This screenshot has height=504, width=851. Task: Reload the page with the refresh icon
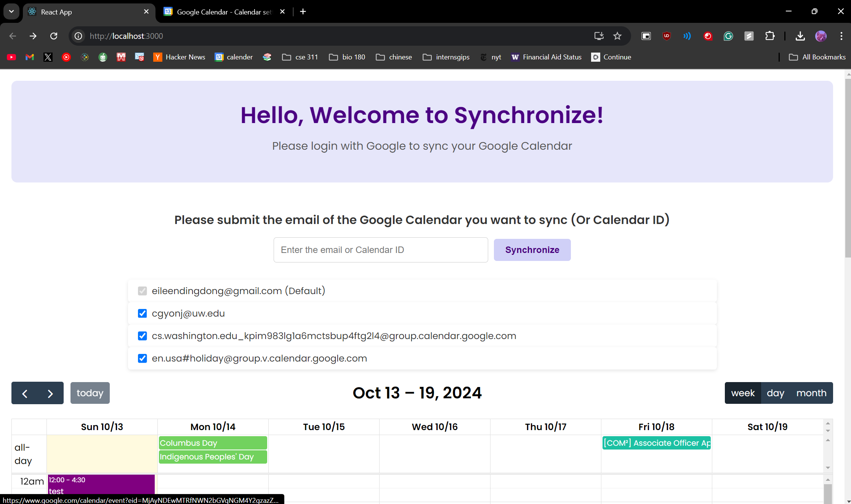click(x=54, y=36)
